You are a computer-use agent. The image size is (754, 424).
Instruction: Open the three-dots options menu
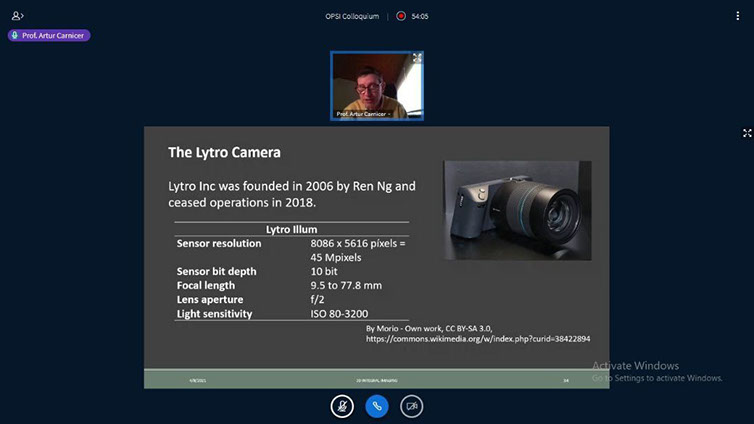click(736, 16)
